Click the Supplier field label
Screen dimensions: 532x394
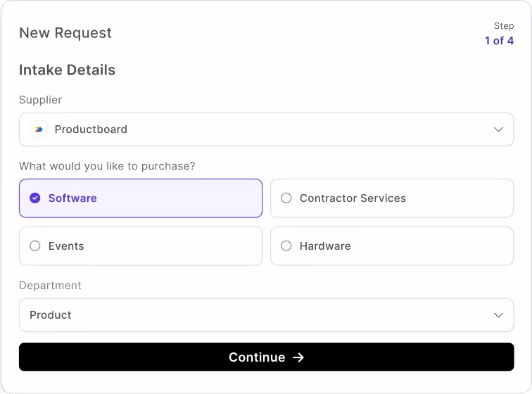(40, 100)
